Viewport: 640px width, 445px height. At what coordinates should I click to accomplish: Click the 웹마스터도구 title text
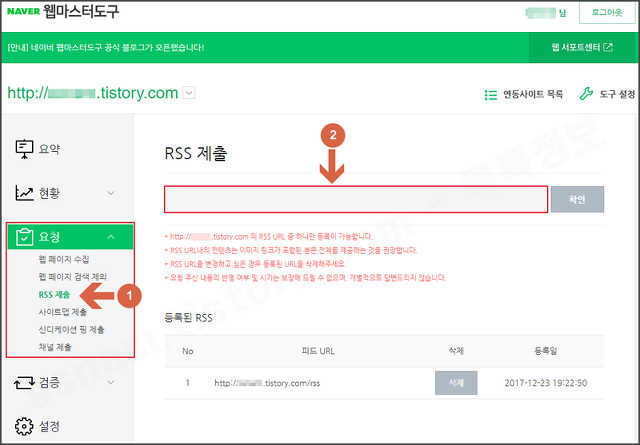point(81,11)
